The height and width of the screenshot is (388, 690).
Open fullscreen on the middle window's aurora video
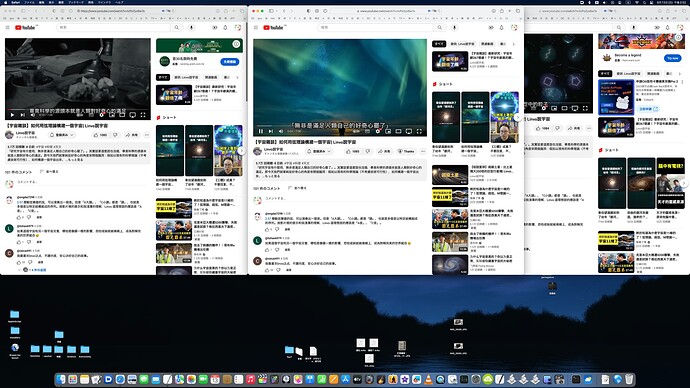419,131
